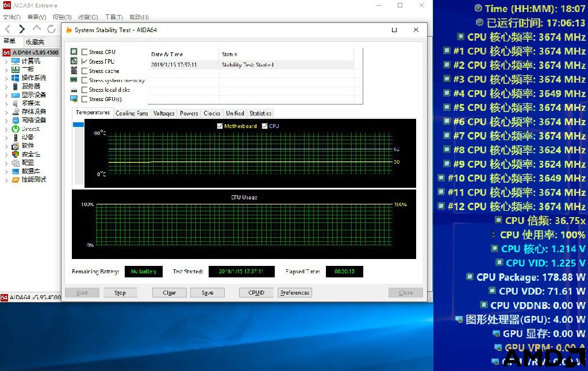Open the 报告(R) menu

click(x=62, y=17)
